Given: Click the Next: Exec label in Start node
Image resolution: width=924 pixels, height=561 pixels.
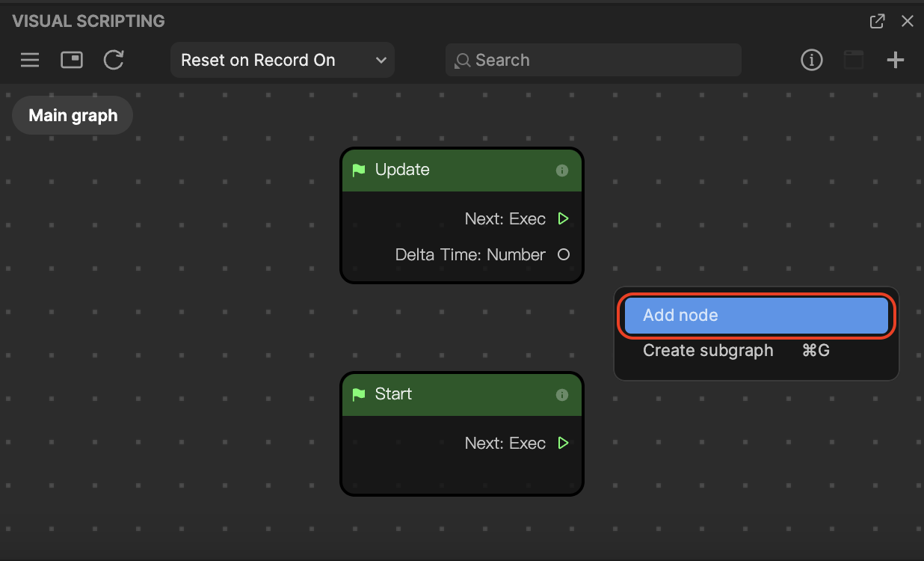Looking at the screenshot, I should (x=505, y=444).
